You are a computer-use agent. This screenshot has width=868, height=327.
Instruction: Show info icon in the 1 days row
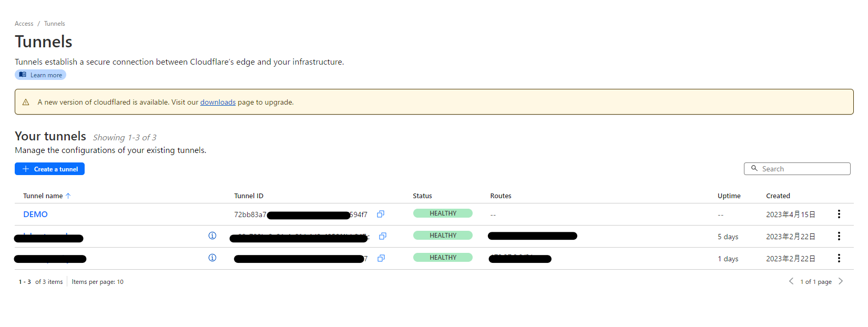pyautogui.click(x=212, y=258)
